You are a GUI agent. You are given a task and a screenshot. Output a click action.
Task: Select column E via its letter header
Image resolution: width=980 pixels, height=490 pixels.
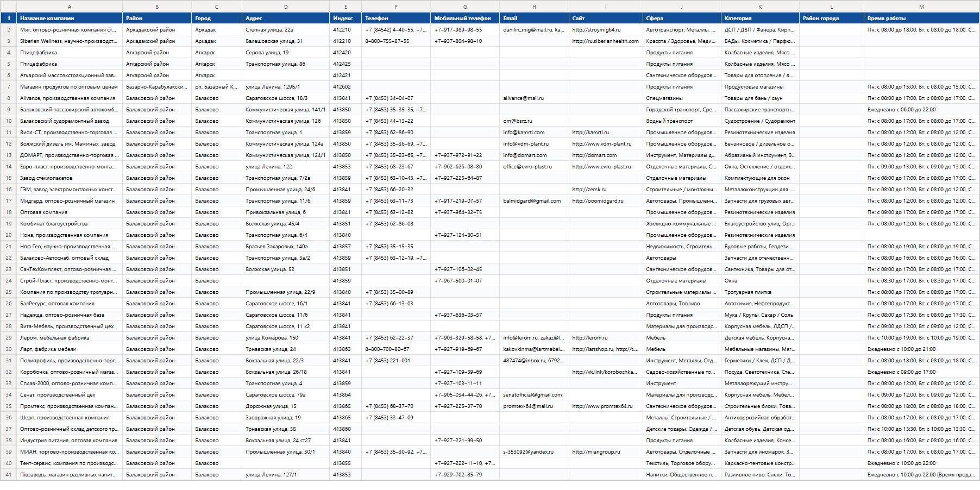pos(345,7)
